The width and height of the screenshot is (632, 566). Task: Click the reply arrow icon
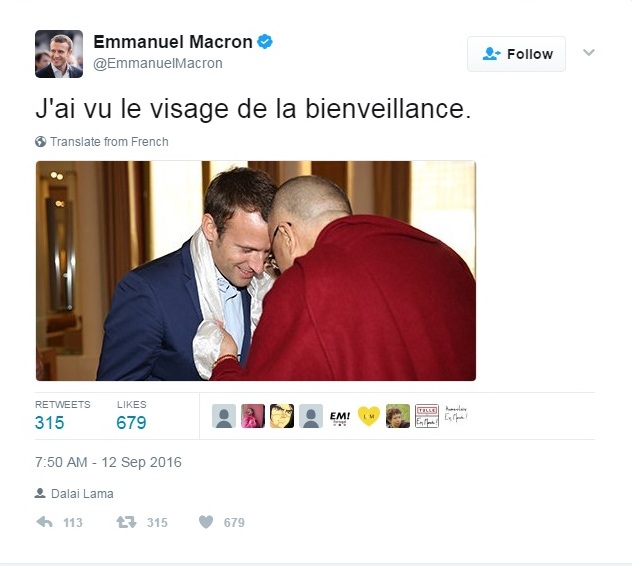(44, 522)
